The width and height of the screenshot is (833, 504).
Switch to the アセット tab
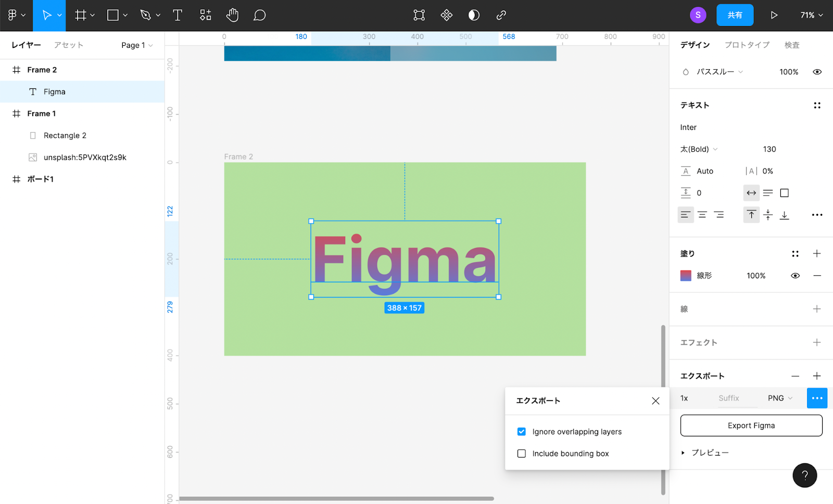(x=68, y=45)
